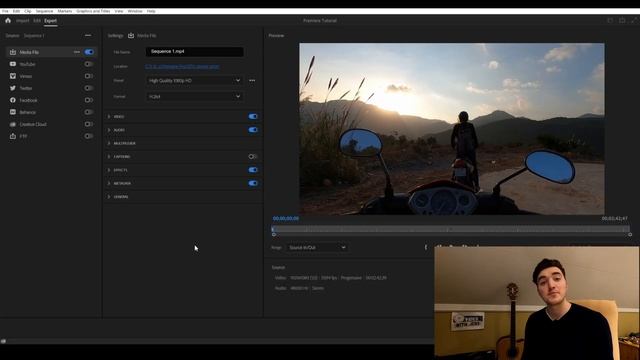Image resolution: width=640 pixels, height=360 pixels.
Task: Turn off the Audio section toggle
Action: click(253, 130)
